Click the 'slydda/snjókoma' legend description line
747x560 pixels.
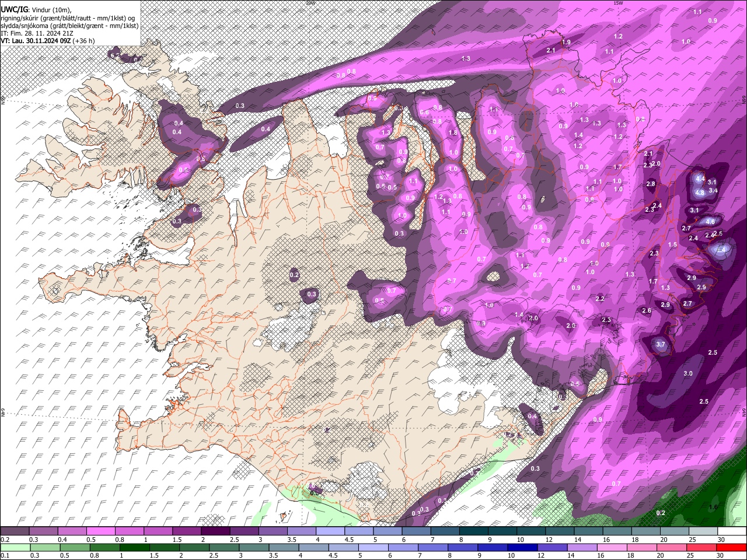point(69,26)
